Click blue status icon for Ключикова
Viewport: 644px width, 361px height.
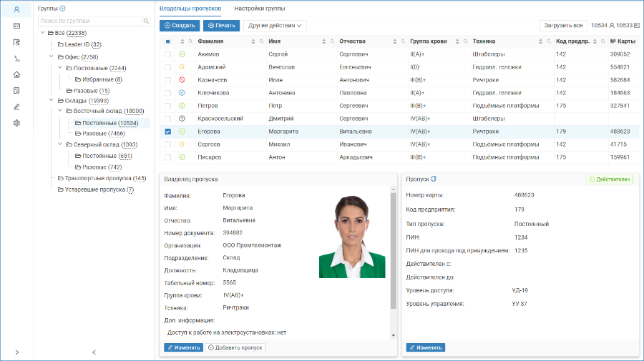tap(182, 93)
